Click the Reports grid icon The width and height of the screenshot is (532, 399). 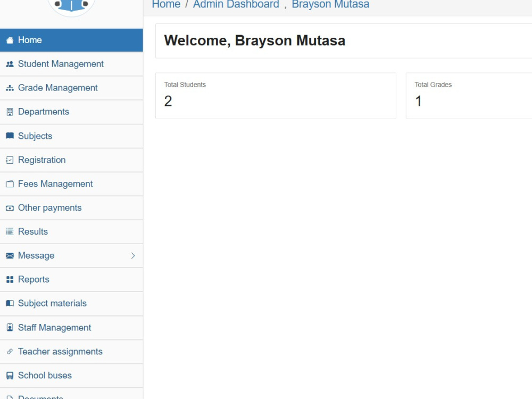pos(10,280)
